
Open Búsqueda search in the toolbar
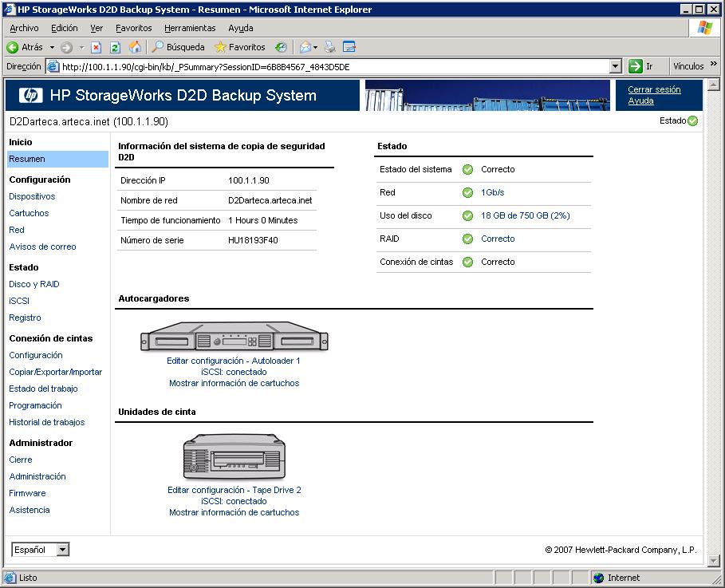click(x=178, y=47)
